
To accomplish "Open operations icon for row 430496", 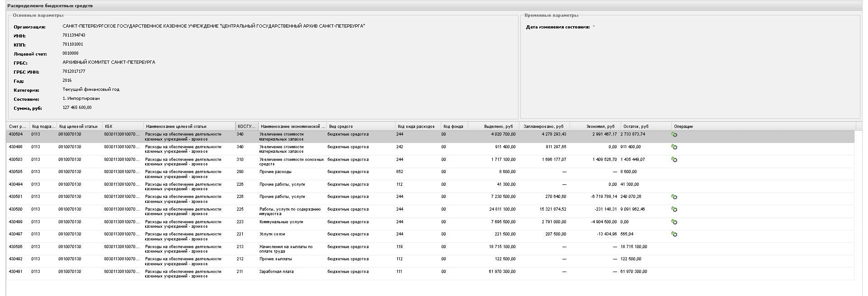I will (x=674, y=147).
